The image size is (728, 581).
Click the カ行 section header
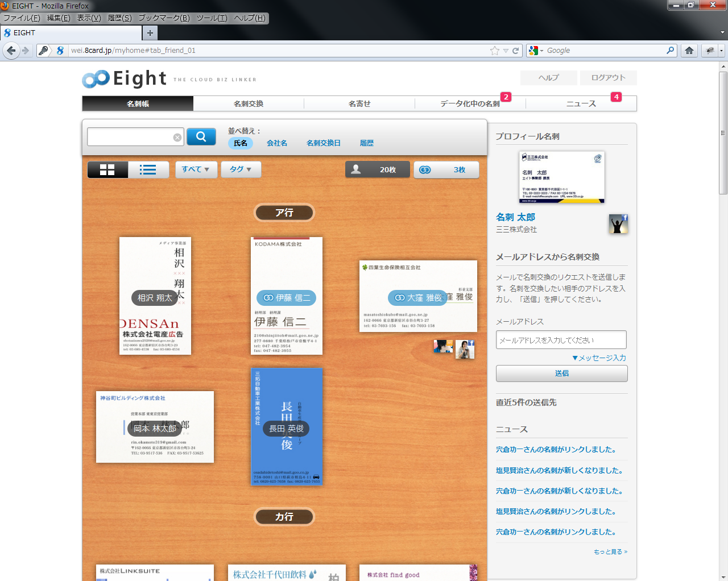click(284, 517)
